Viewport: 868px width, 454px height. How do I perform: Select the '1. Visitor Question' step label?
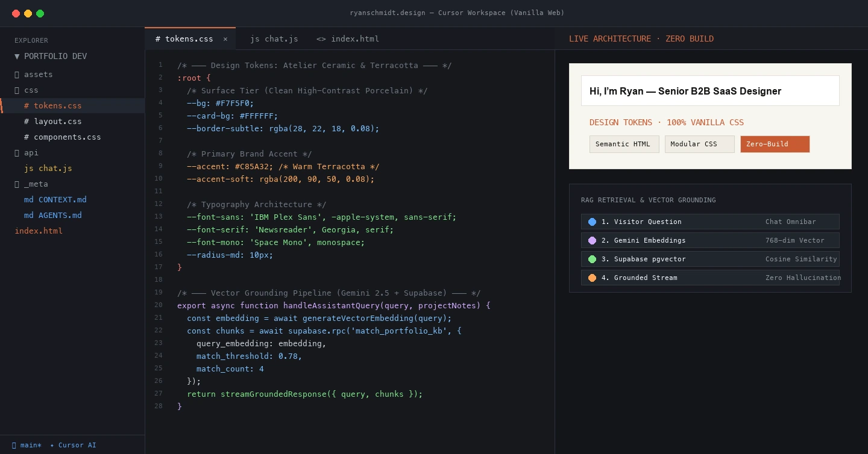coord(641,222)
